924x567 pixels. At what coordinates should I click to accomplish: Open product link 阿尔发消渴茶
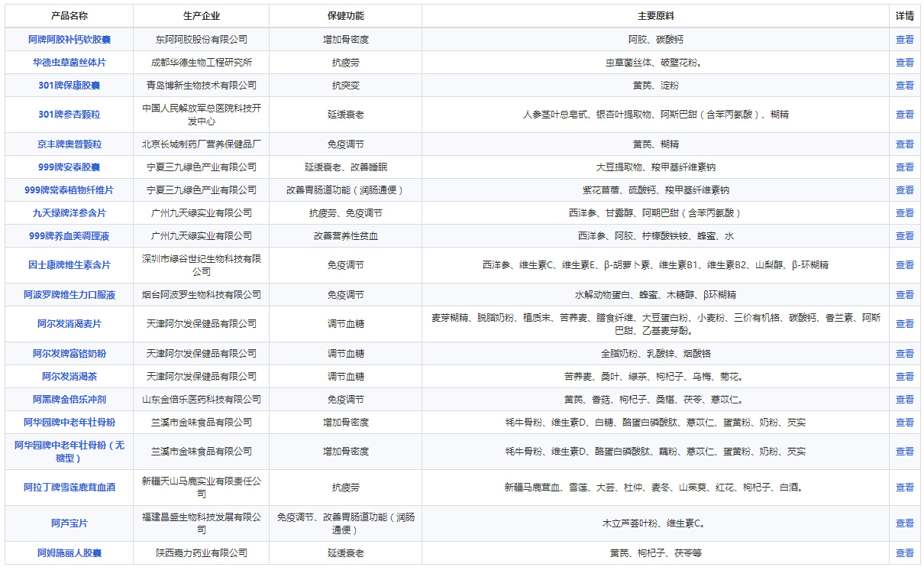[69, 377]
